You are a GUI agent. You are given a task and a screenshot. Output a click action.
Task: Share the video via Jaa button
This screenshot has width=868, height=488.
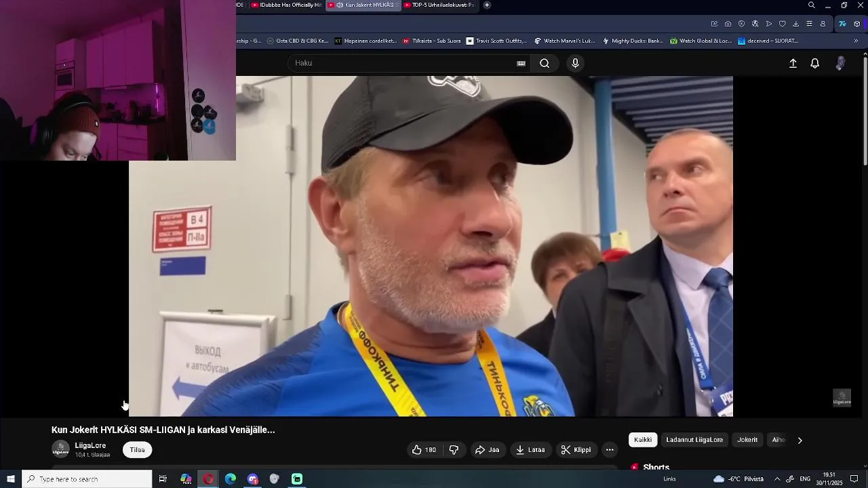coord(487,449)
